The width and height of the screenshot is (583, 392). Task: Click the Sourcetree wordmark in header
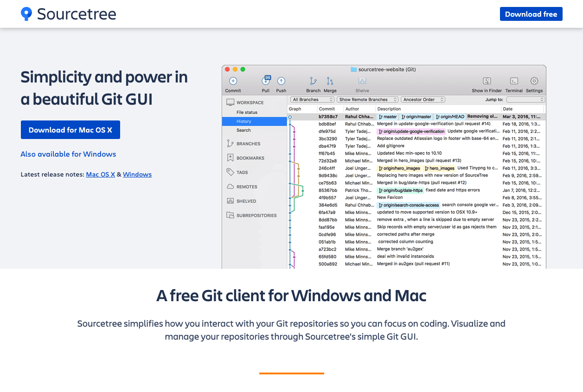[77, 14]
